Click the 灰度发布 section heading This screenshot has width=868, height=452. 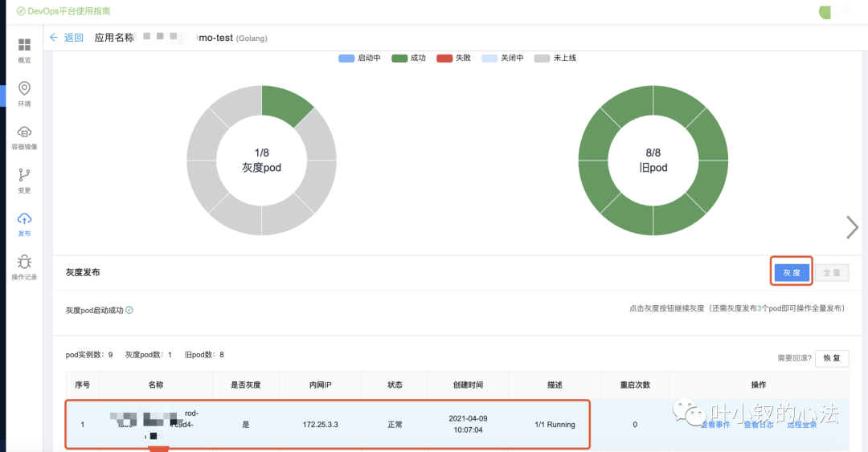tap(83, 272)
